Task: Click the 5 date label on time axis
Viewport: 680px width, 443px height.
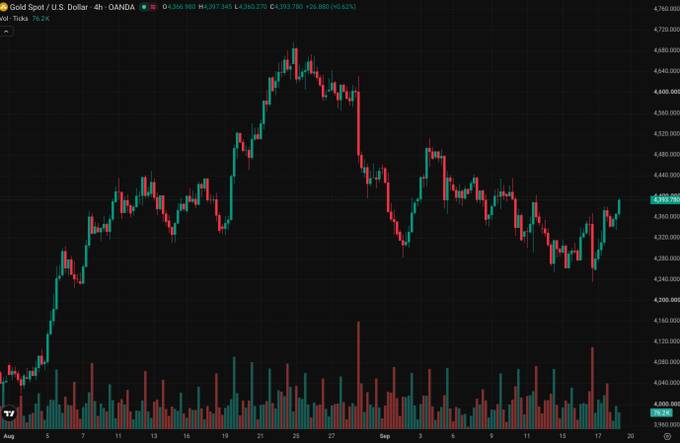Action: (47, 436)
